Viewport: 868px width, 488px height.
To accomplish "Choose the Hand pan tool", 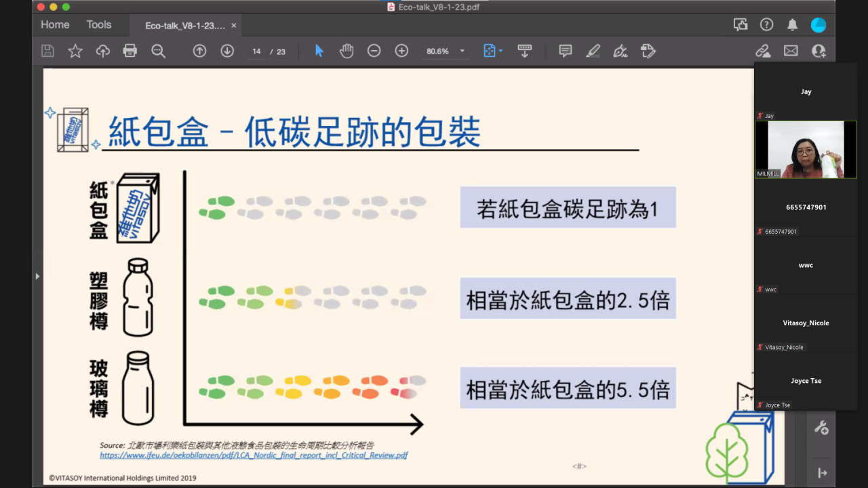I will (347, 51).
